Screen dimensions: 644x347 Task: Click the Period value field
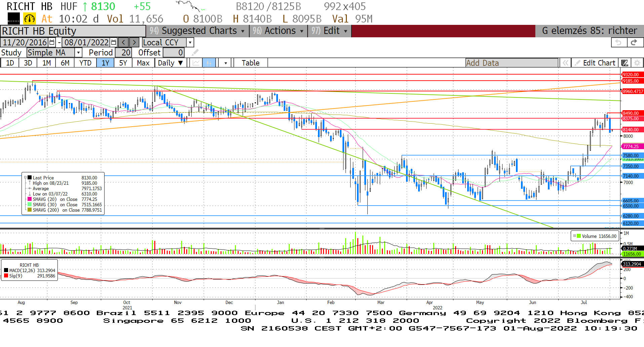(x=123, y=52)
